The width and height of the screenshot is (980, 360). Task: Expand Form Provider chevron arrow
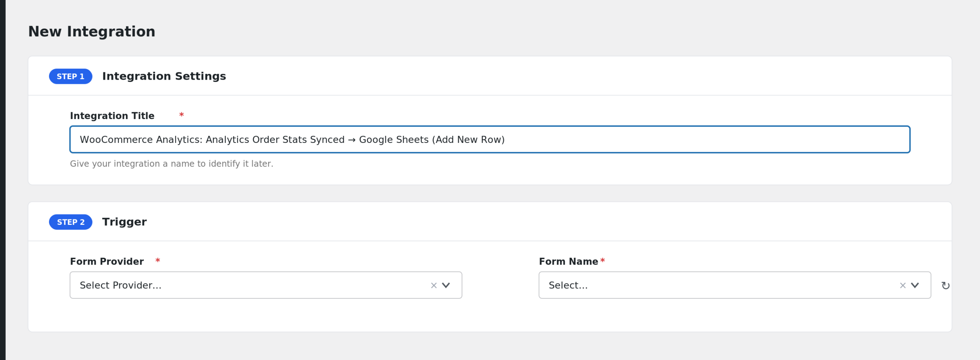[x=446, y=286]
